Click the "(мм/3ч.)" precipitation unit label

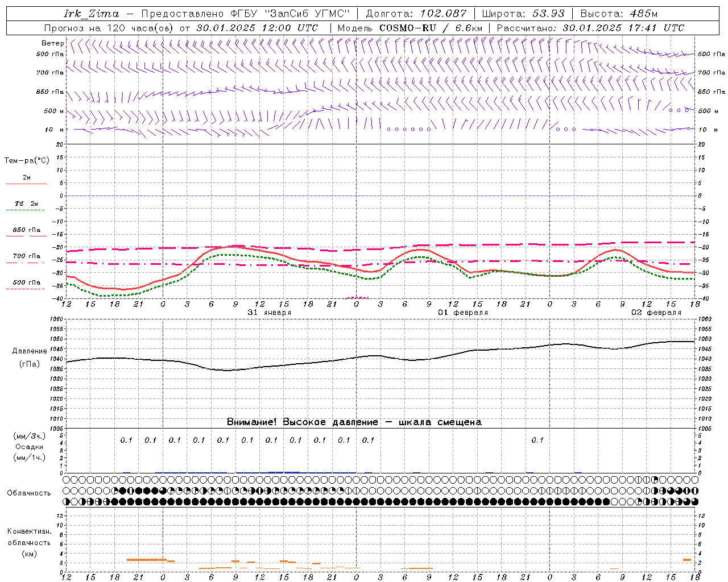pyautogui.click(x=30, y=436)
